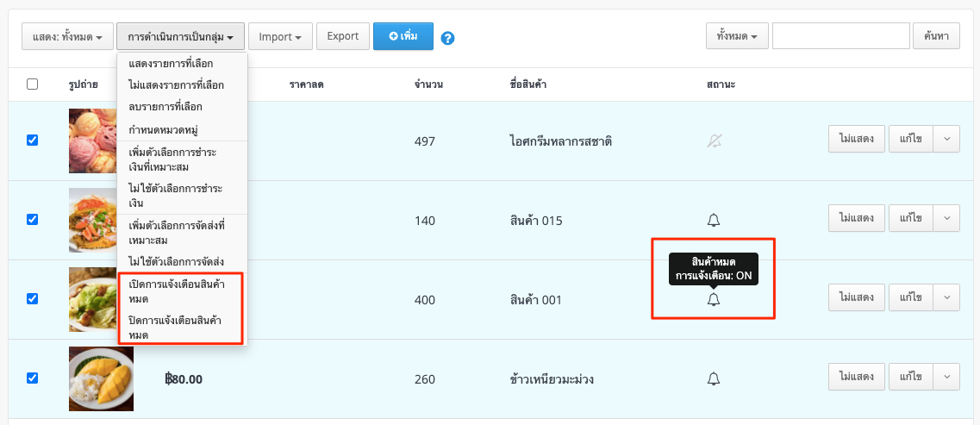Click the blue เพิ่ม add button
This screenshot has height=425, width=980.
click(x=403, y=36)
